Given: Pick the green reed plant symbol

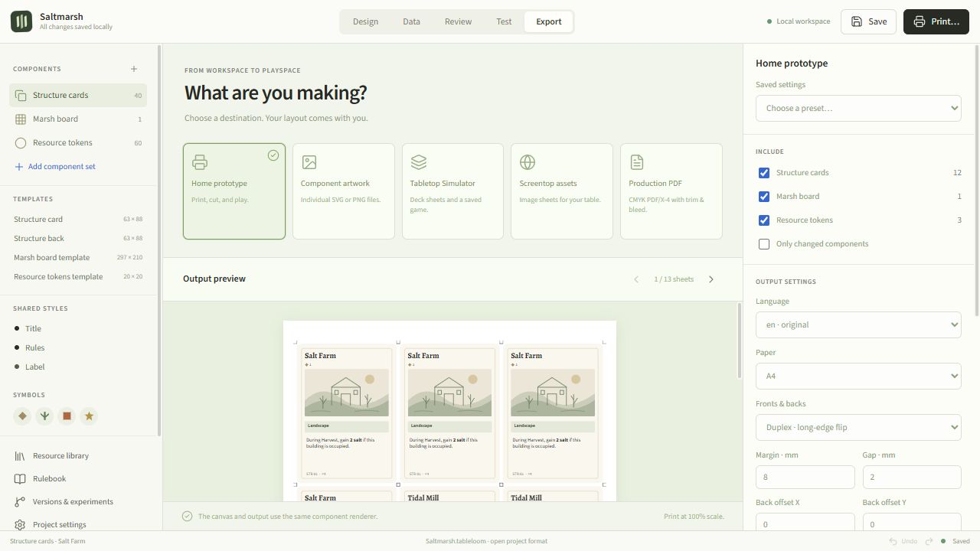Looking at the screenshot, I should click(44, 416).
